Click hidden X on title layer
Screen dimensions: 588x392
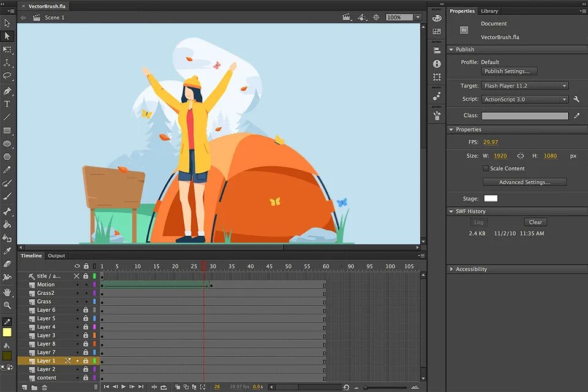click(77, 276)
